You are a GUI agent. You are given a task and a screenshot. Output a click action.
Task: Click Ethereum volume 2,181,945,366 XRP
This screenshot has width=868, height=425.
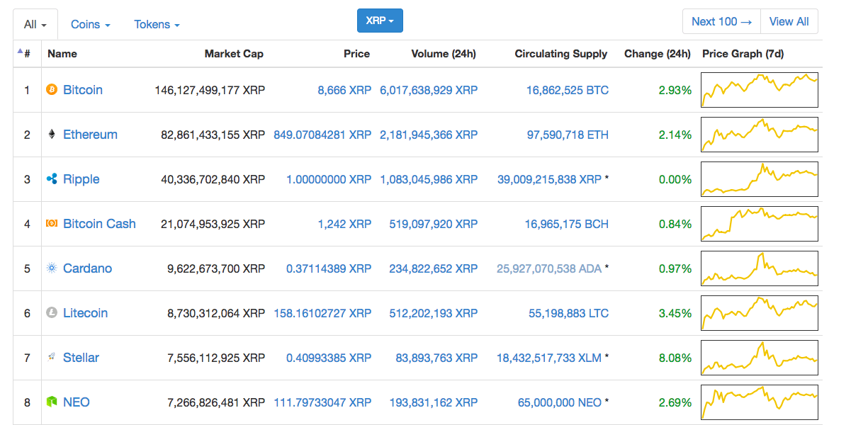tap(429, 135)
